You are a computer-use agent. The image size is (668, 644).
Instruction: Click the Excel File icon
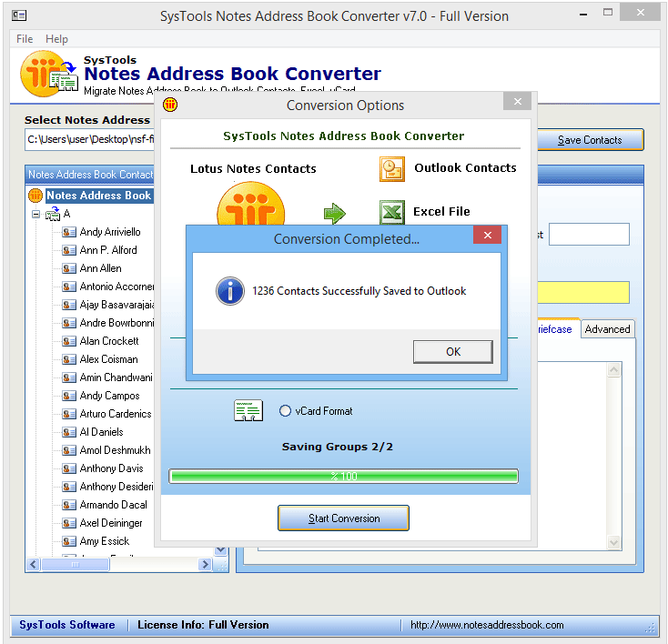tap(391, 213)
